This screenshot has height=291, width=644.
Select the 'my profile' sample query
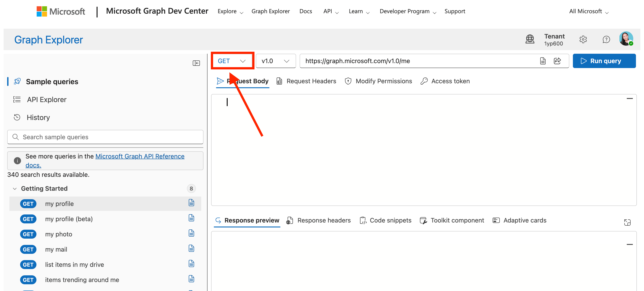coord(105,204)
